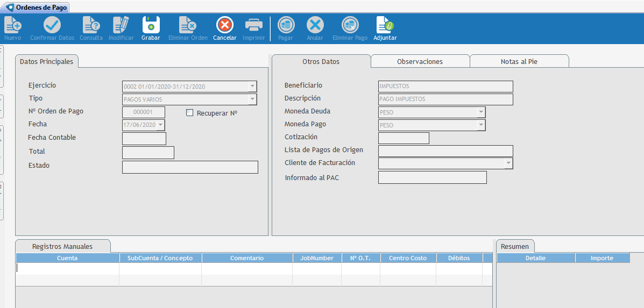The width and height of the screenshot is (644, 308).
Task: Open the Moneda Pago dropdown
Action: click(x=480, y=125)
